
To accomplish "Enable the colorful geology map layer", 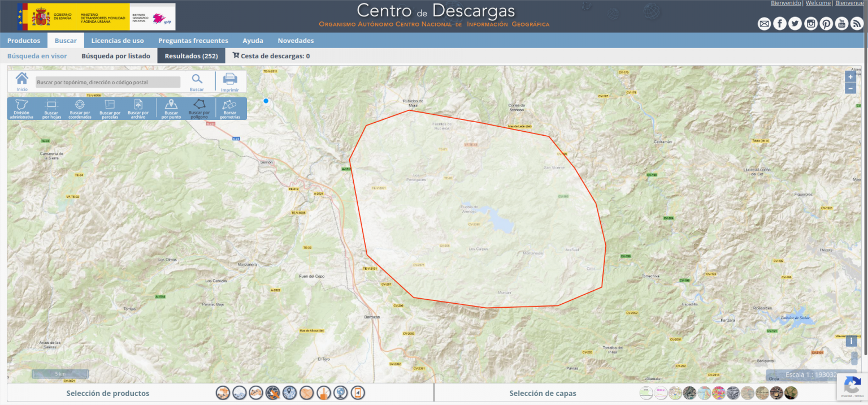I will point(718,392).
